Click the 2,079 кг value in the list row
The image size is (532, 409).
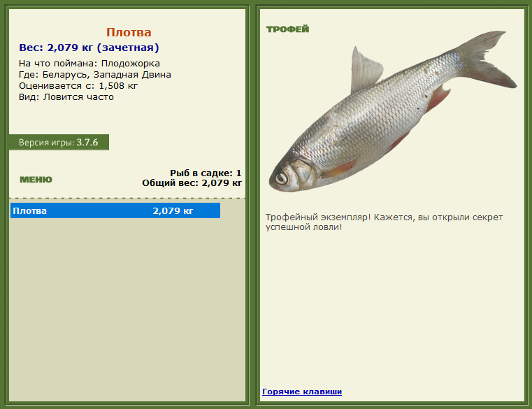tap(173, 210)
